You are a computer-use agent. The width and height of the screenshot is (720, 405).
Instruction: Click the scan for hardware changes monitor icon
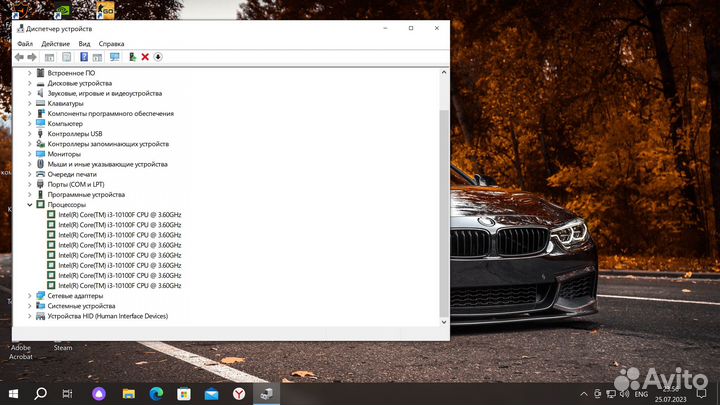[114, 57]
